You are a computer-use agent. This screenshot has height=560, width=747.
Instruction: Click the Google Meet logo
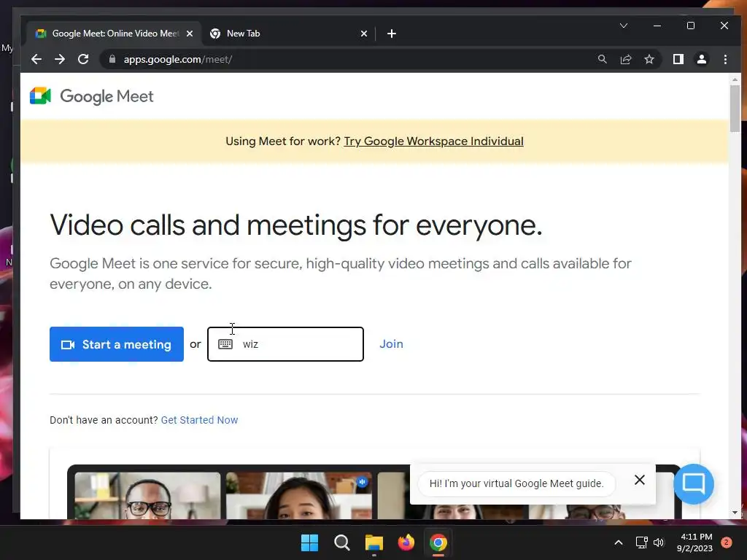(91, 96)
